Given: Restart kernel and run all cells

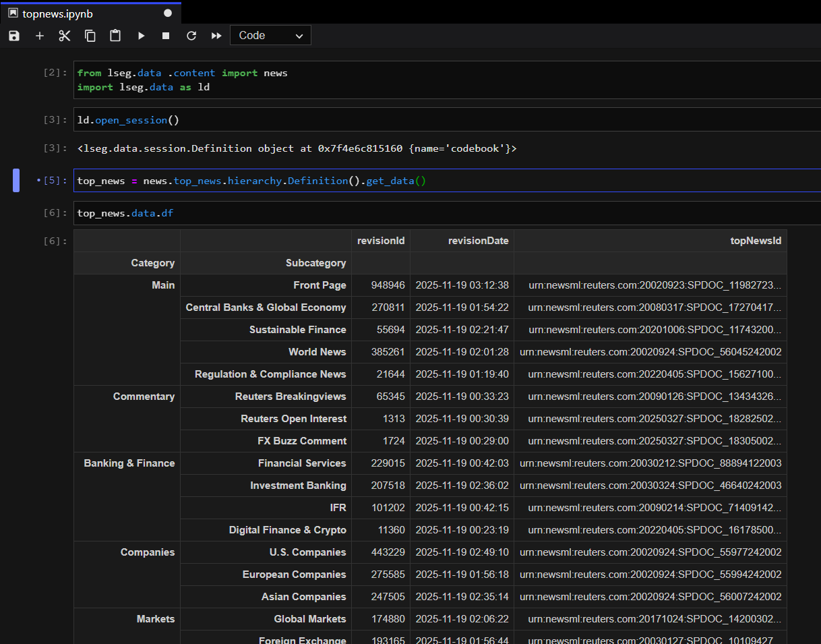Looking at the screenshot, I should pos(216,36).
